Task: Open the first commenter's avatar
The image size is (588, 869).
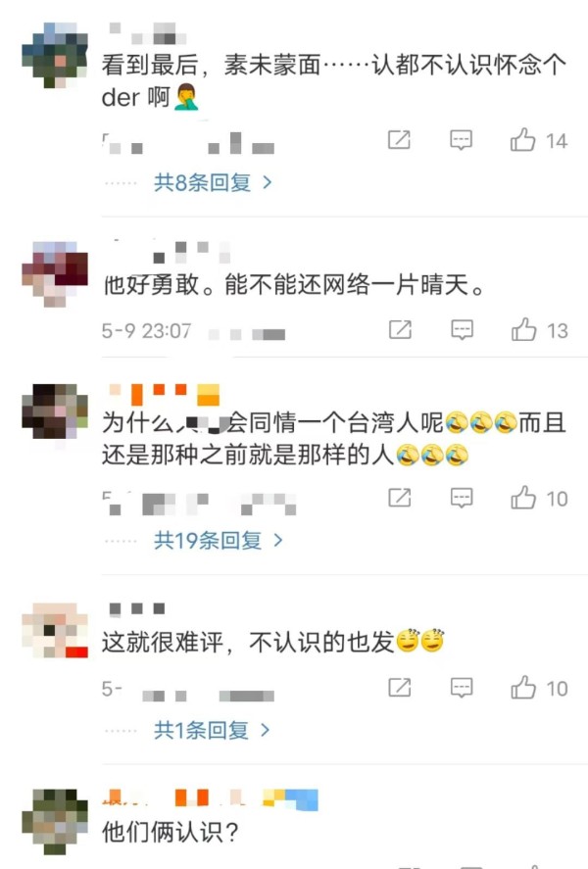Action: pos(54,56)
